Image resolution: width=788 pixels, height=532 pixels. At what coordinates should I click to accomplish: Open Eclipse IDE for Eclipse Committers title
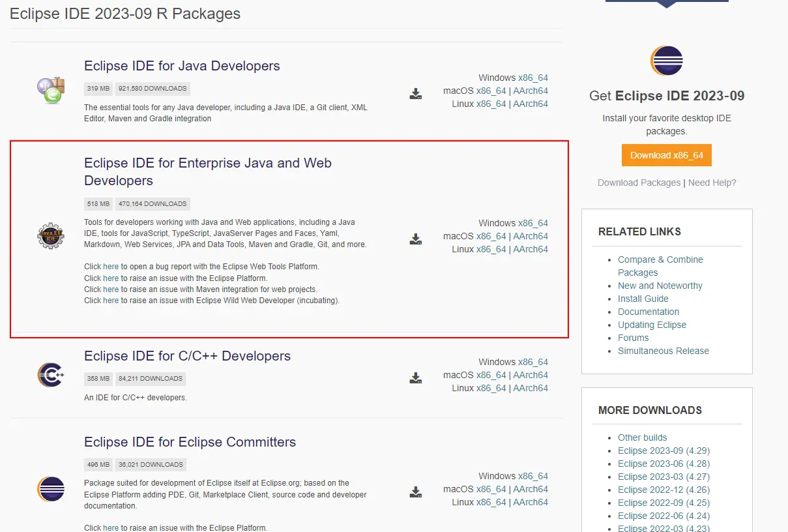[x=190, y=442]
